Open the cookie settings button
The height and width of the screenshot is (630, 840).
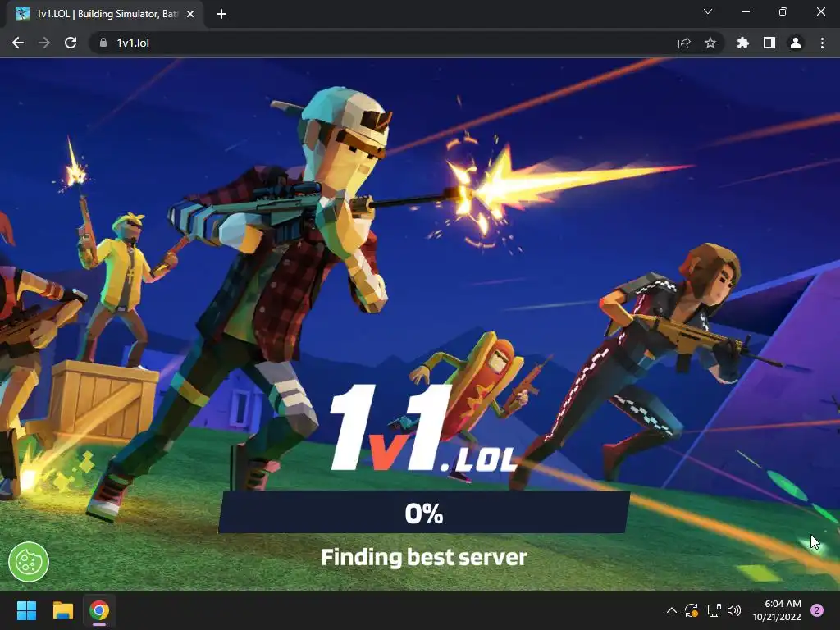[29, 562]
